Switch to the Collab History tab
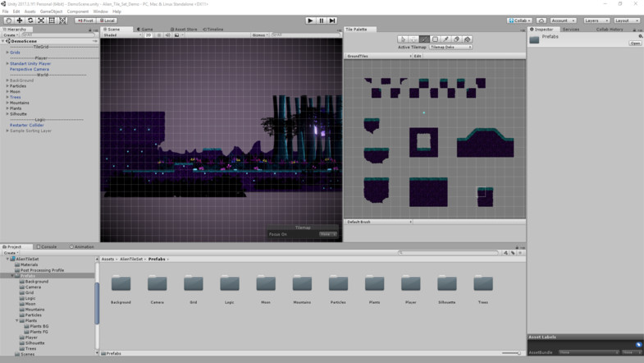The width and height of the screenshot is (644, 363). [x=610, y=30]
